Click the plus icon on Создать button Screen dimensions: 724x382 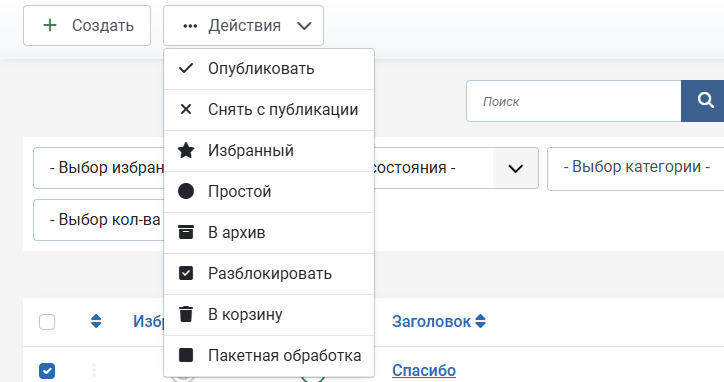click(50, 25)
